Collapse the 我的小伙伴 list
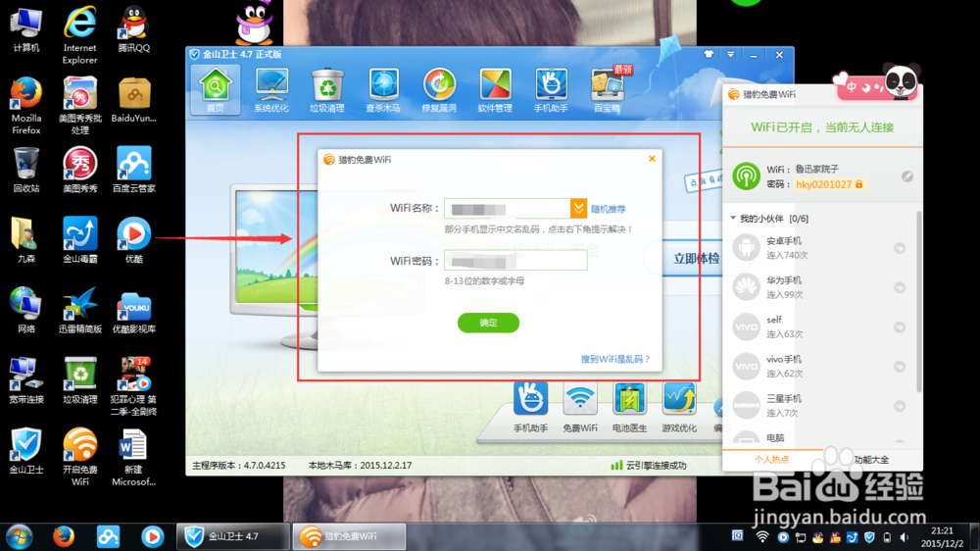Image resolution: width=980 pixels, height=551 pixels. tap(733, 219)
